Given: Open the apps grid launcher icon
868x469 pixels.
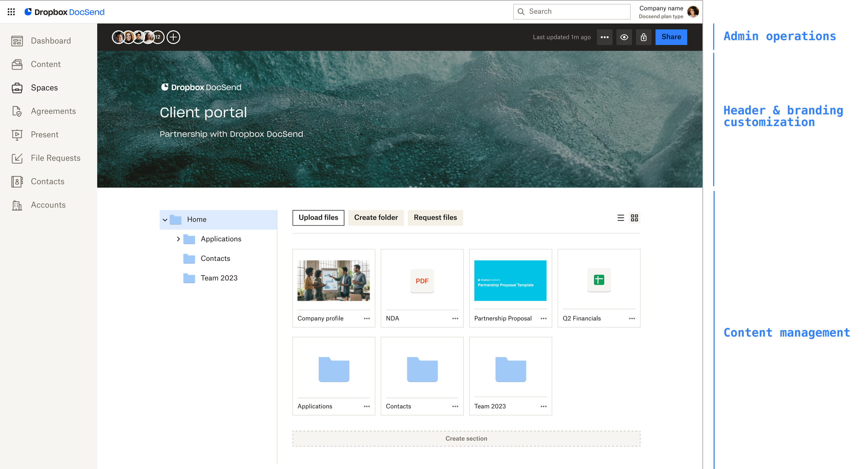Looking at the screenshot, I should click(11, 12).
